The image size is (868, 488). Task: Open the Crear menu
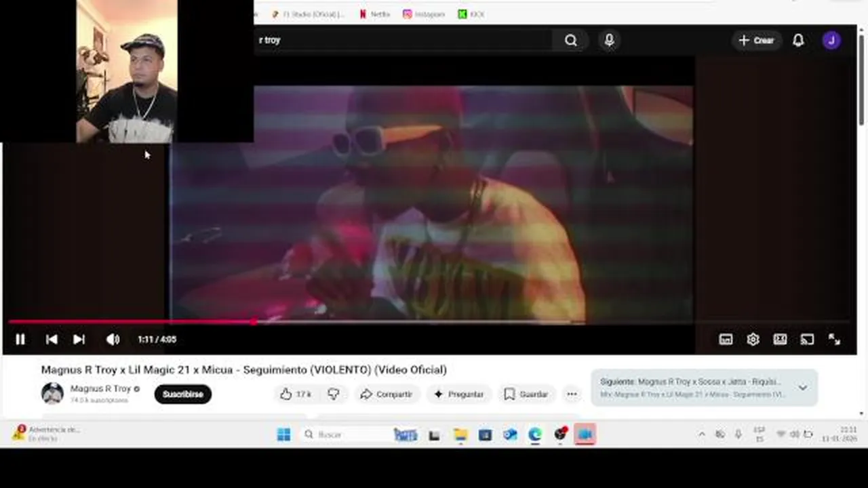pos(756,41)
